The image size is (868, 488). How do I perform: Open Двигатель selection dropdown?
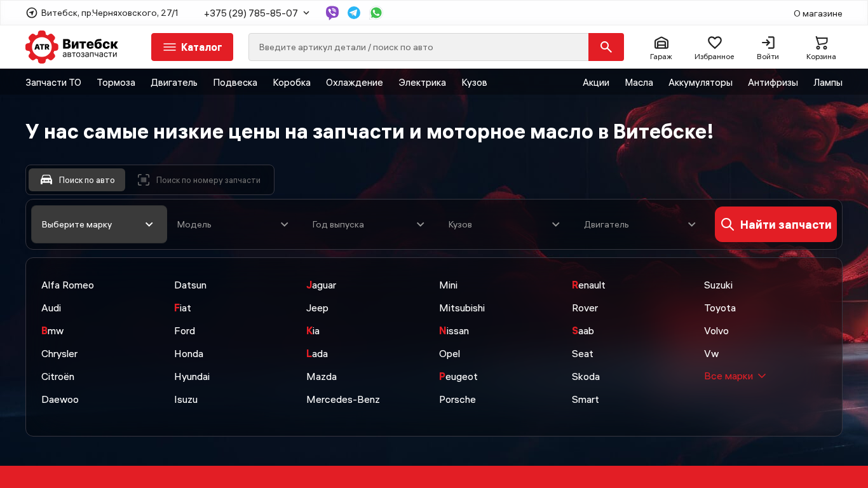pos(640,224)
